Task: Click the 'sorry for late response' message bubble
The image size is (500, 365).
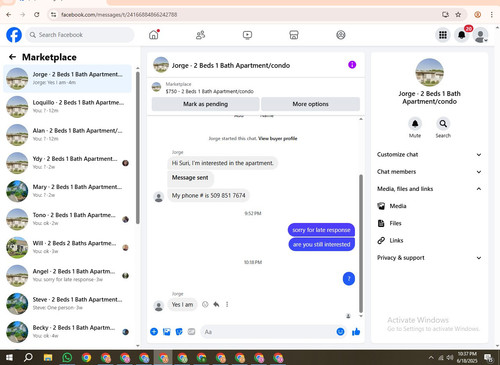Action: (321, 230)
